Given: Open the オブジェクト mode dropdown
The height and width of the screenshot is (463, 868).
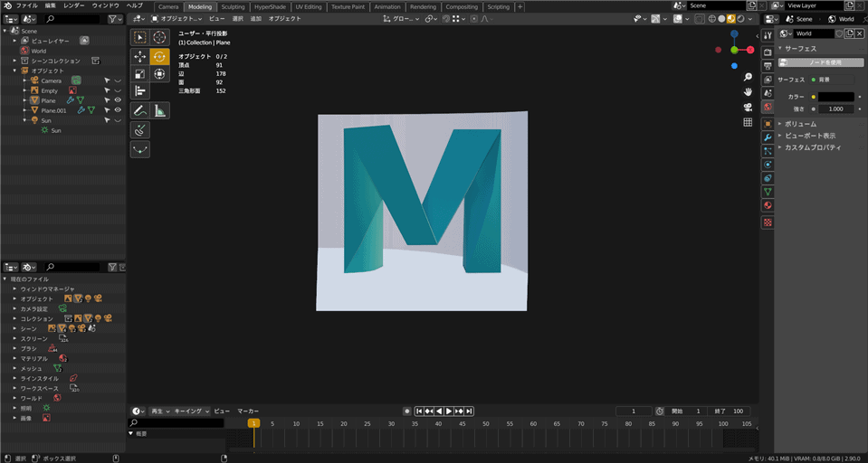Looking at the screenshot, I should tap(177, 19).
